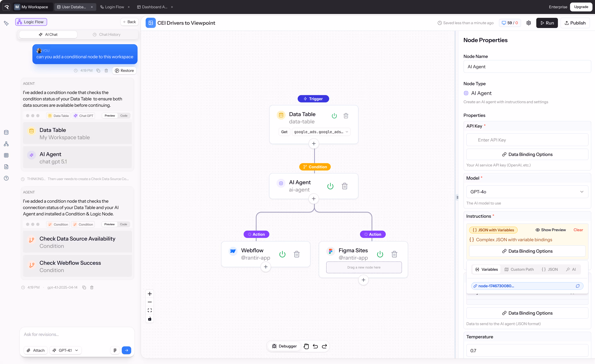
Task: Delete the Data Table node
Action: tap(346, 116)
